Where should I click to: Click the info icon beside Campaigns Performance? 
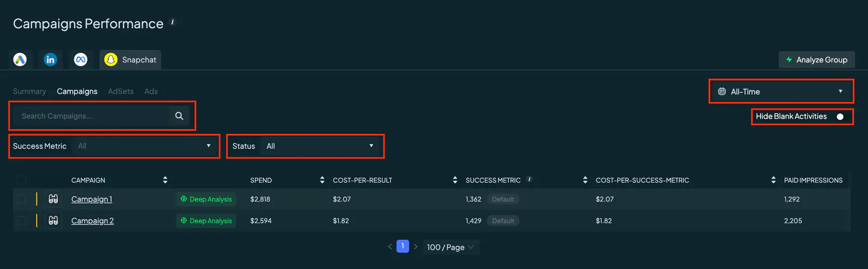click(x=173, y=22)
